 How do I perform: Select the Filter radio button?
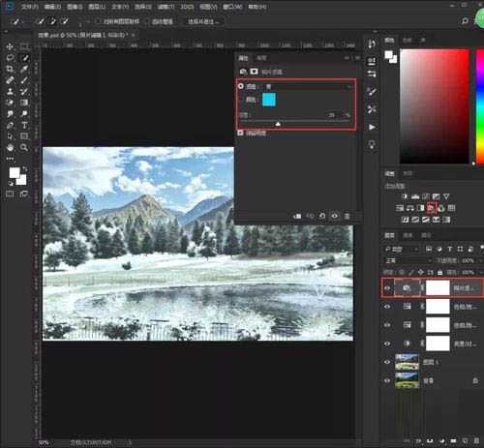click(241, 86)
